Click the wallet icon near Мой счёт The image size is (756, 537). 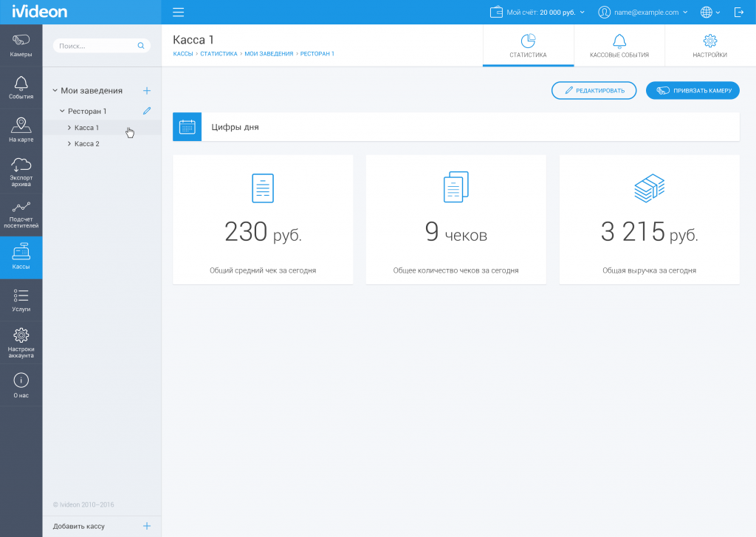point(496,12)
